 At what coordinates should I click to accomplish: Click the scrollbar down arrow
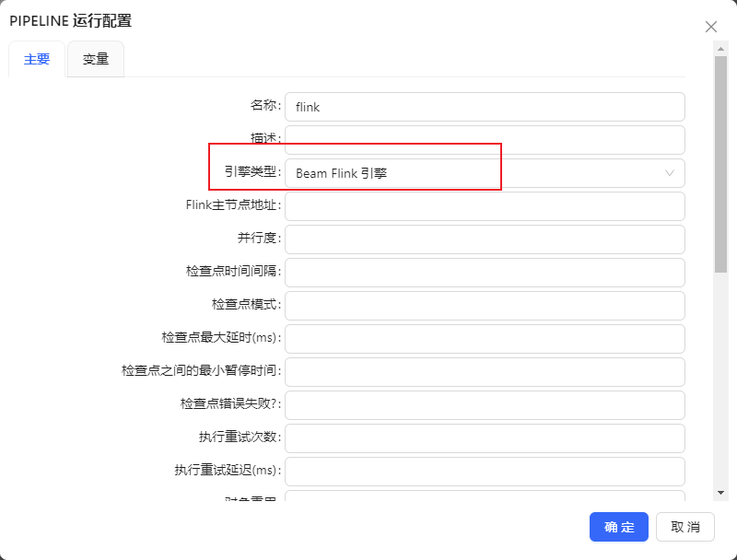click(721, 493)
